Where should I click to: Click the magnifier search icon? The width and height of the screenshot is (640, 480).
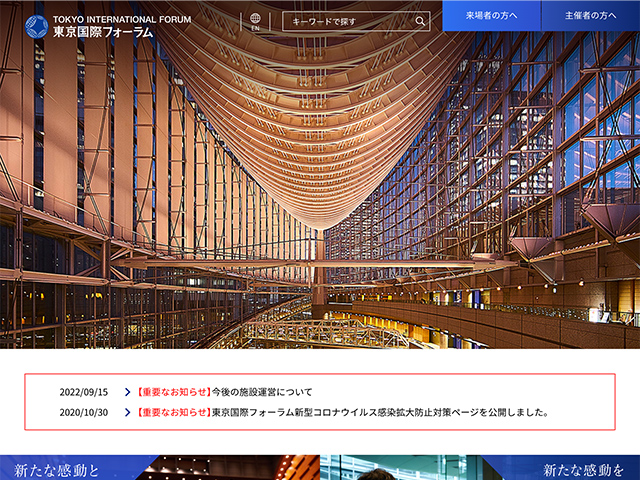click(x=420, y=21)
